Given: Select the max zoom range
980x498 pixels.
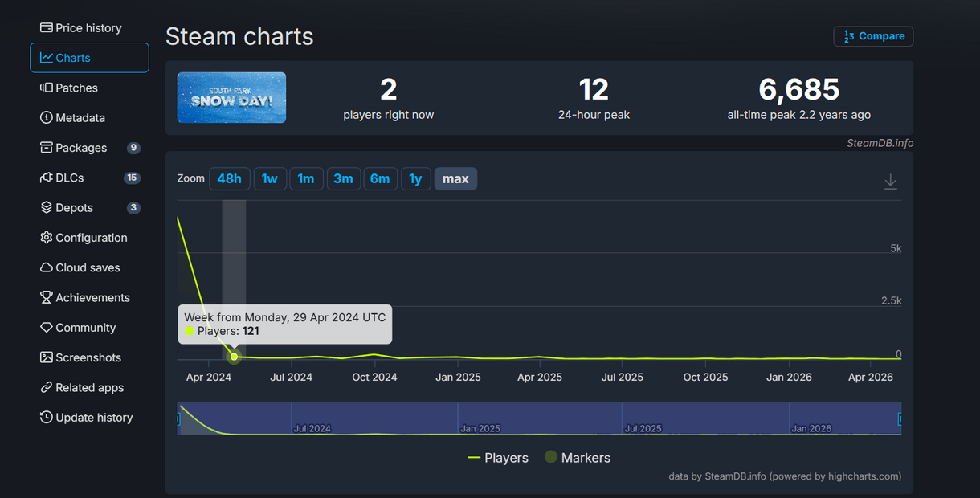Looking at the screenshot, I should 455,178.
